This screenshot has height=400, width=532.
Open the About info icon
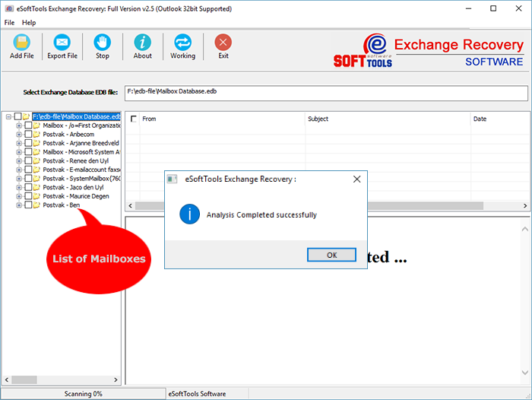point(143,43)
